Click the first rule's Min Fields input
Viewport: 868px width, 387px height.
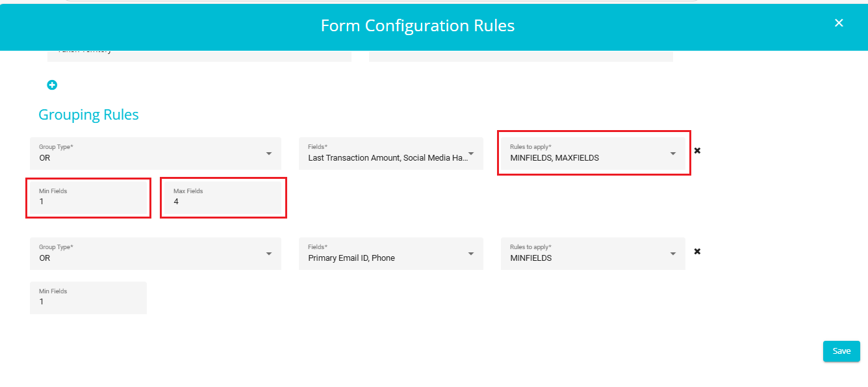coord(88,198)
